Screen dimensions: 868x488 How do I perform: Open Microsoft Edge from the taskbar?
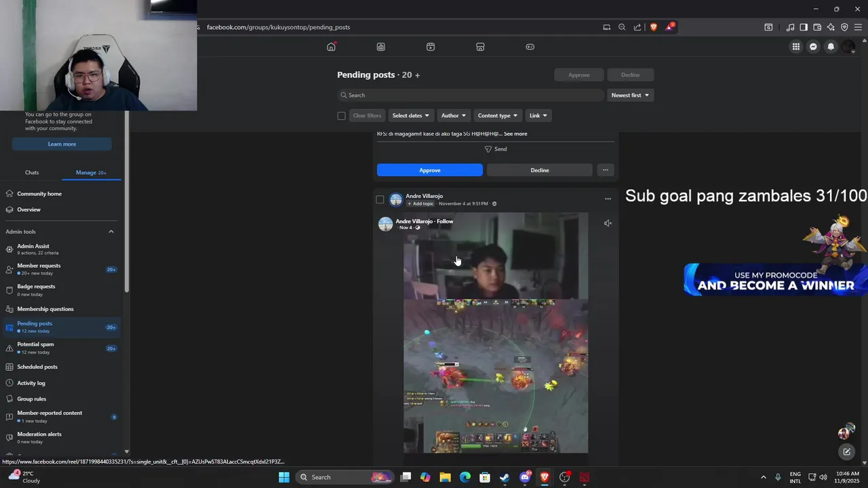[465, 477]
